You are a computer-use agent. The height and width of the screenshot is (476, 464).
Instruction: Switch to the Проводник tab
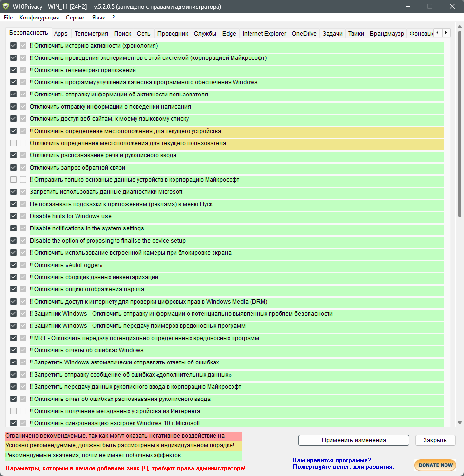tap(173, 34)
